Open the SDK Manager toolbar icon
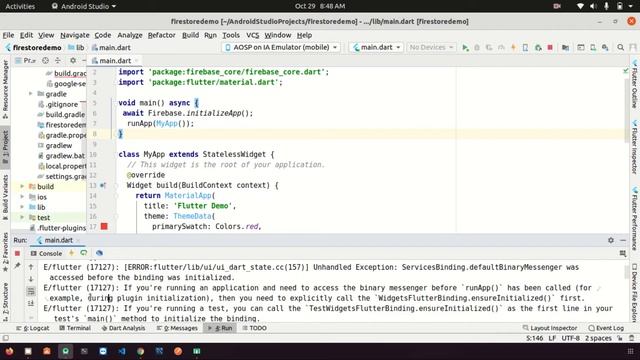This screenshot has width=640, height=360. click(x=605, y=48)
